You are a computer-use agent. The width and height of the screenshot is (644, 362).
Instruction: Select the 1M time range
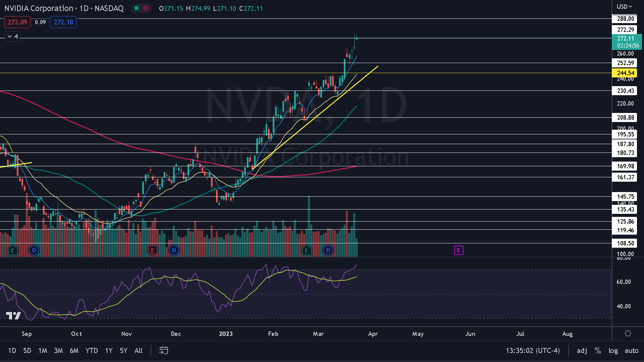click(43, 351)
